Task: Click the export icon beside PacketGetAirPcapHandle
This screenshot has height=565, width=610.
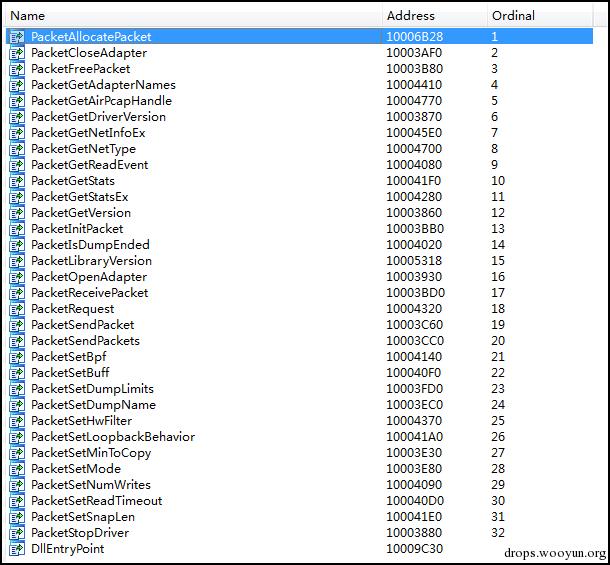Action: (x=17, y=101)
